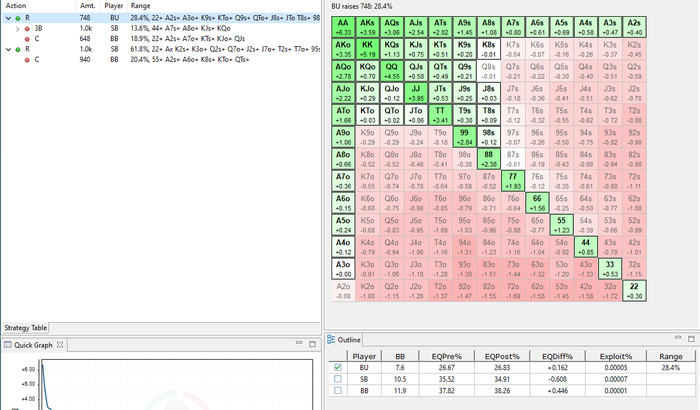
Task: Click the EQPost% column header
Action: [x=502, y=356]
